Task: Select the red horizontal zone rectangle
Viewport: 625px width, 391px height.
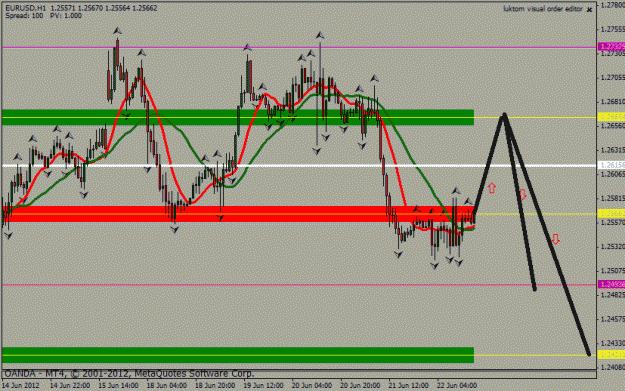Action: 238,214
